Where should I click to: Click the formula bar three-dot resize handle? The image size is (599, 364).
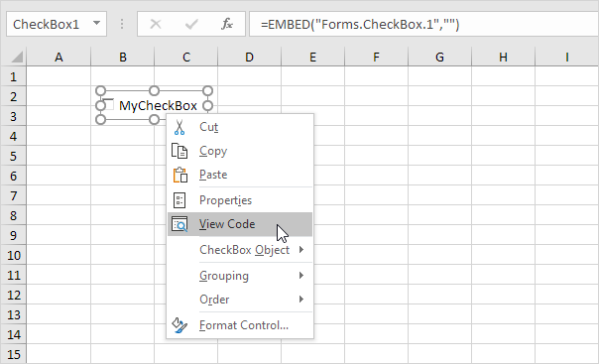point(122,24)
